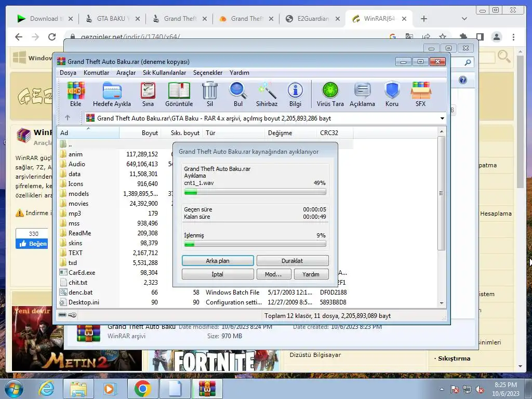
Task: Click the Mod... button
Action: (x=274, y=274)
